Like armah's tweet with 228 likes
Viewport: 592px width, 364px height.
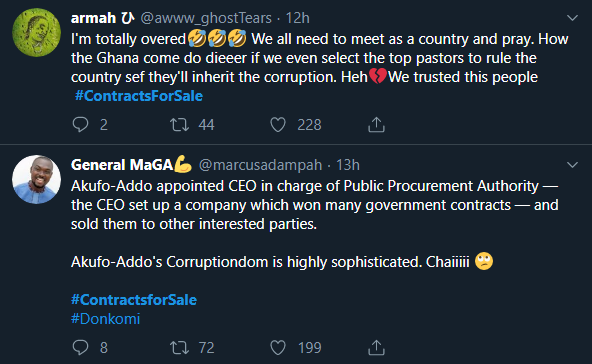(278, 125)
